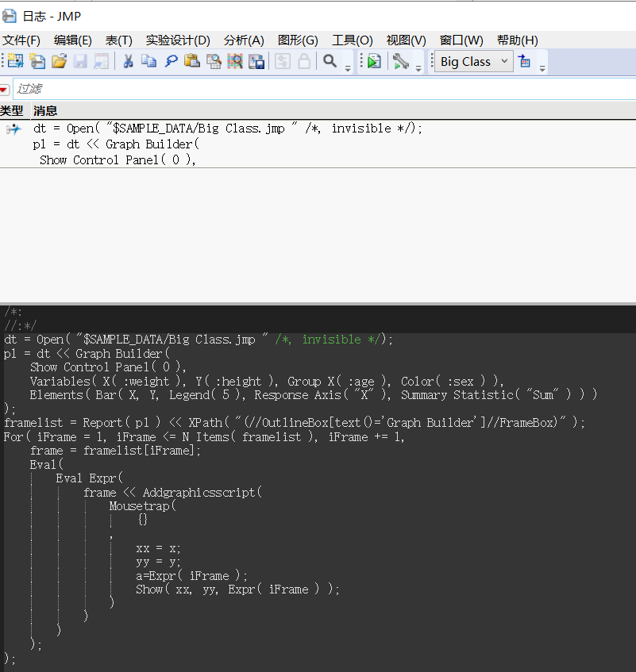The width and height of the screenshot is (636, 672).
Task: Click the Run Script icon
Action: (x=374, y=61)
